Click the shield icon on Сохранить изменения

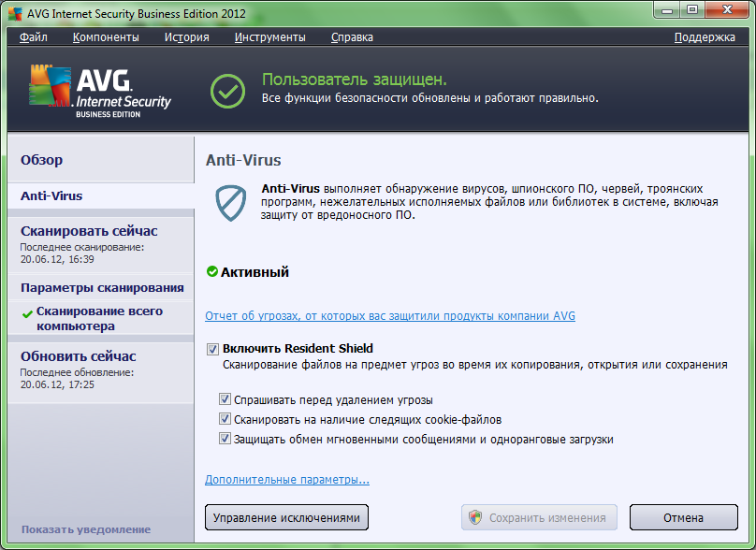click(x=475, y=517)
